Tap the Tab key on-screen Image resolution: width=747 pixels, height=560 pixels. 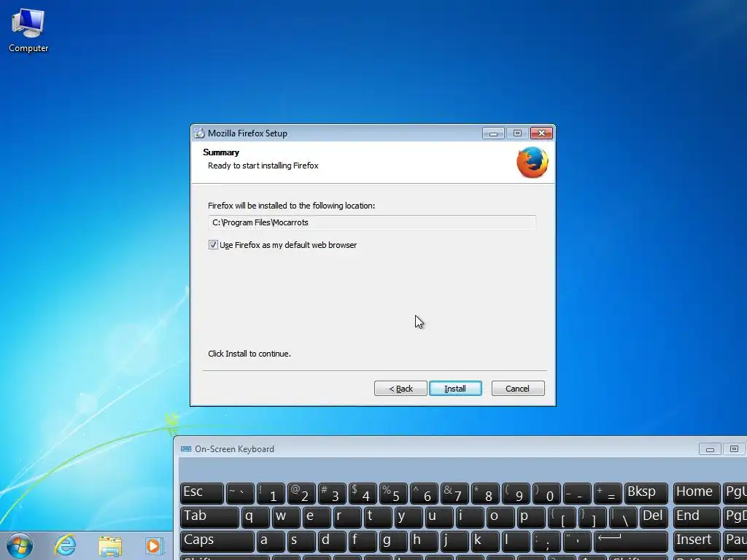tap(209, 517)
